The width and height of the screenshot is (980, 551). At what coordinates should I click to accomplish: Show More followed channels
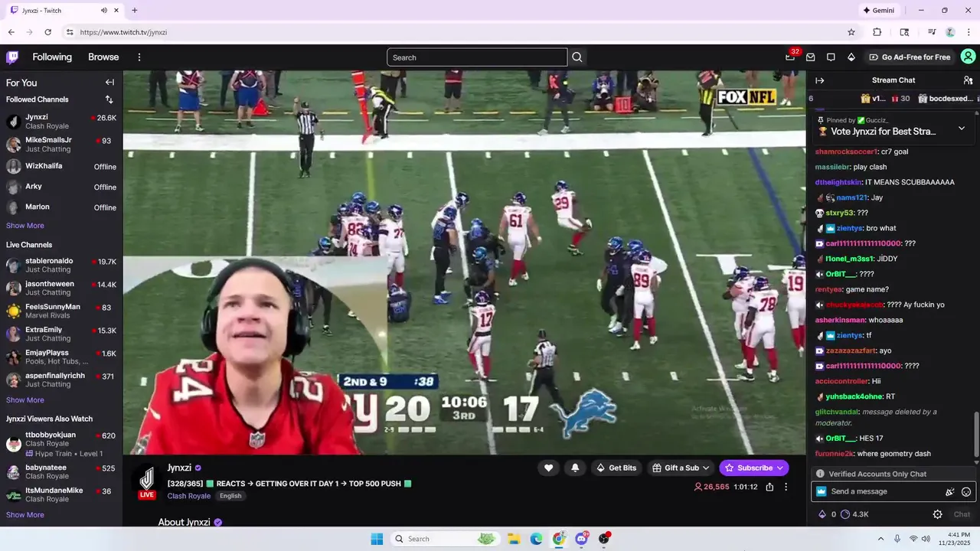[x=25, y=226]
